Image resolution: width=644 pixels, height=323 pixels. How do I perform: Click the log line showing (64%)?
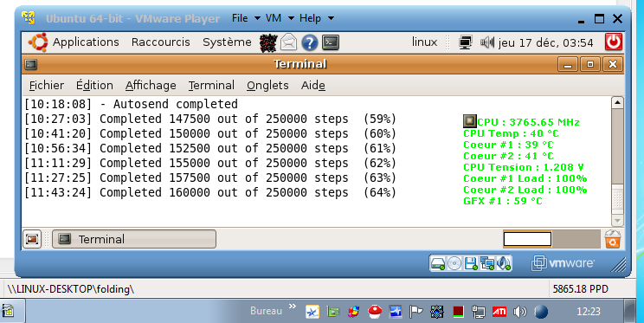(x=210, y=192)
